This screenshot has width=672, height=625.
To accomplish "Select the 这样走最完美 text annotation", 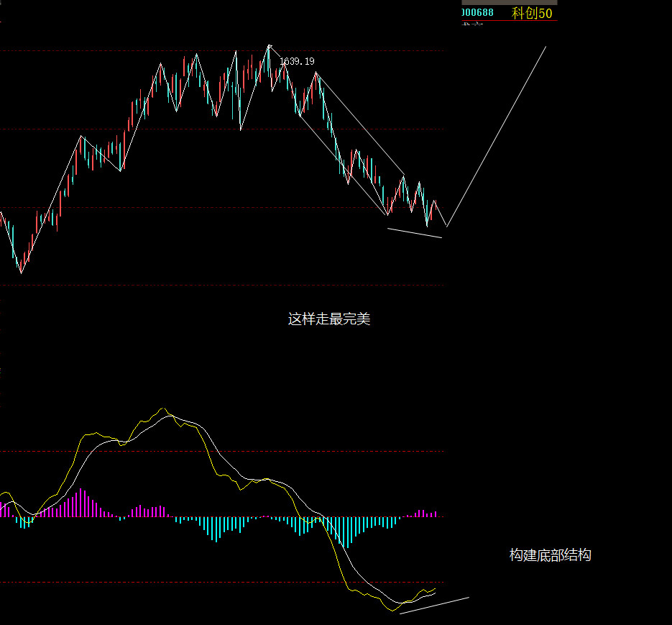I will click(x=329, y=319).
